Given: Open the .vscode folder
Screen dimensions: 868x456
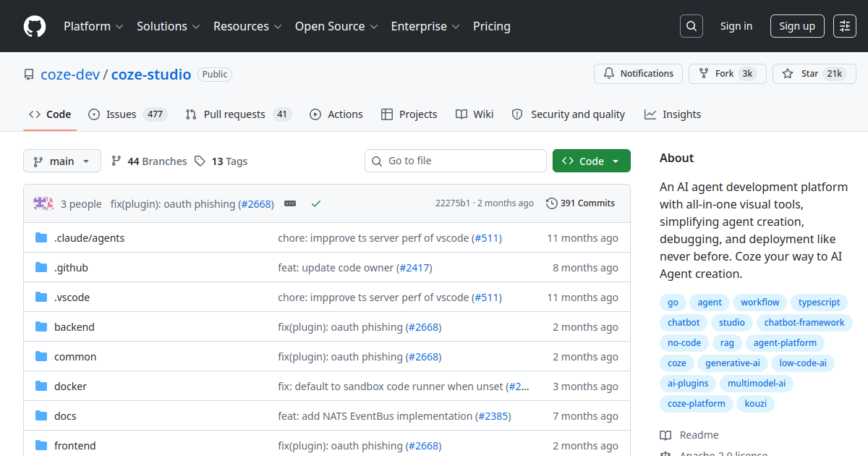Looking at the screenshot, I should (72, 297).
